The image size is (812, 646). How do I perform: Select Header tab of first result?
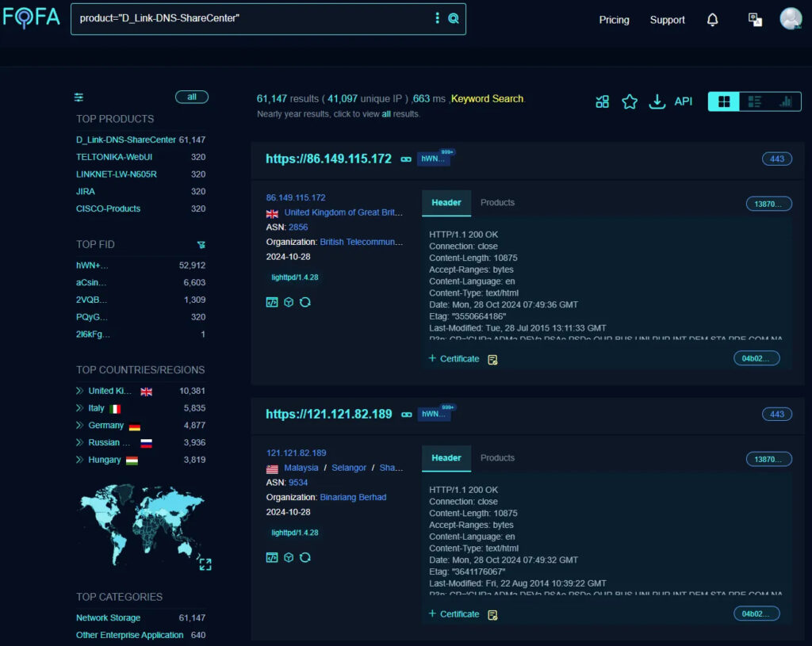pyautogui.click(x=446, y=203)
